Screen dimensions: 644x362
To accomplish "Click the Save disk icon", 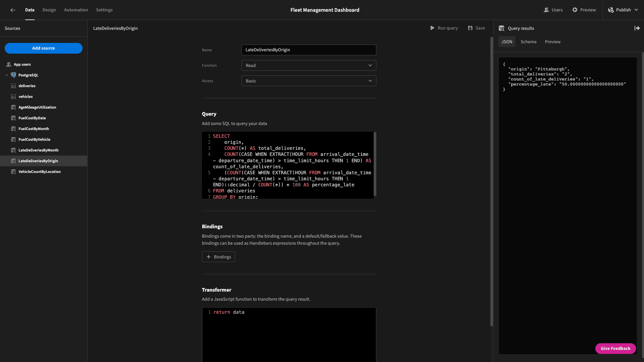I will (470, 28).
